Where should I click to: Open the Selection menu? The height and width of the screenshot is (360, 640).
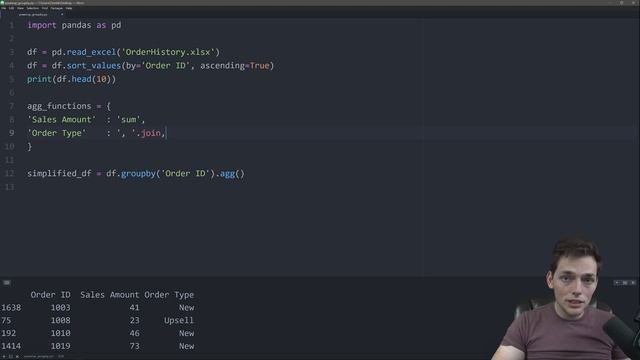[x=33, y=8]
